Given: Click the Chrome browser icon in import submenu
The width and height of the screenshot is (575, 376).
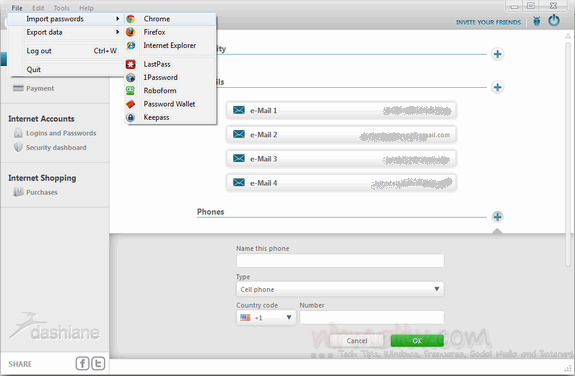Looking at the screenshot, I should coord(131,19).
